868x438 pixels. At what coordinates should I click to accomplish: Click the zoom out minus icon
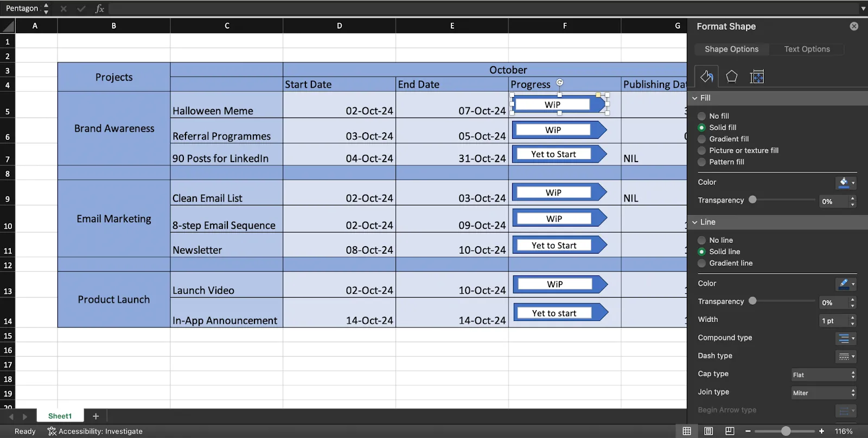[748, 431]
